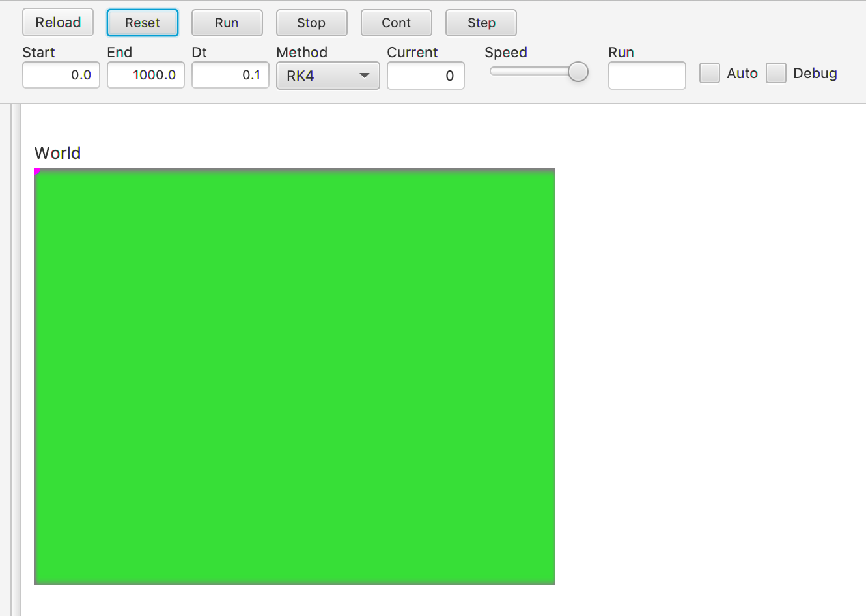Click the Current value field
This screenshot has height=616, width=866.
pos(426,76)
